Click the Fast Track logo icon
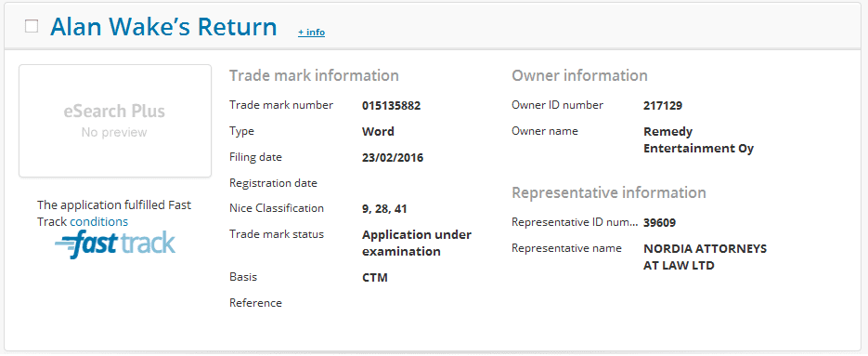The width and height of the screenshot is (868, 356). coord(115,244)
